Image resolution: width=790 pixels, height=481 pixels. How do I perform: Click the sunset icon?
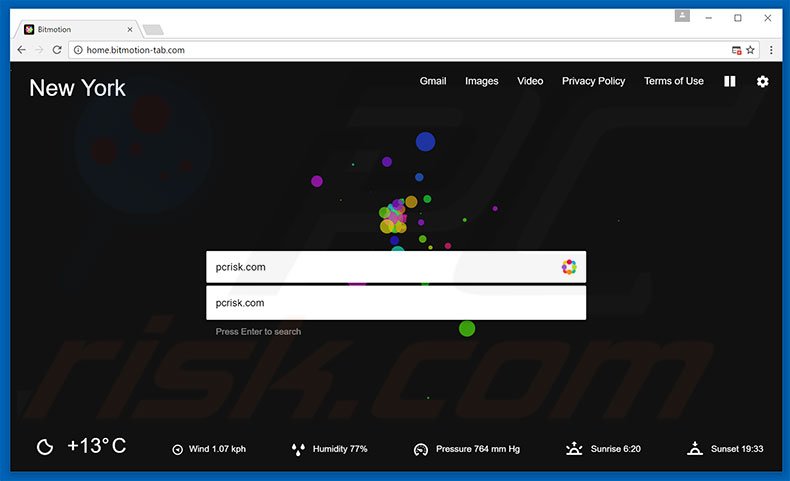[695, 448]
